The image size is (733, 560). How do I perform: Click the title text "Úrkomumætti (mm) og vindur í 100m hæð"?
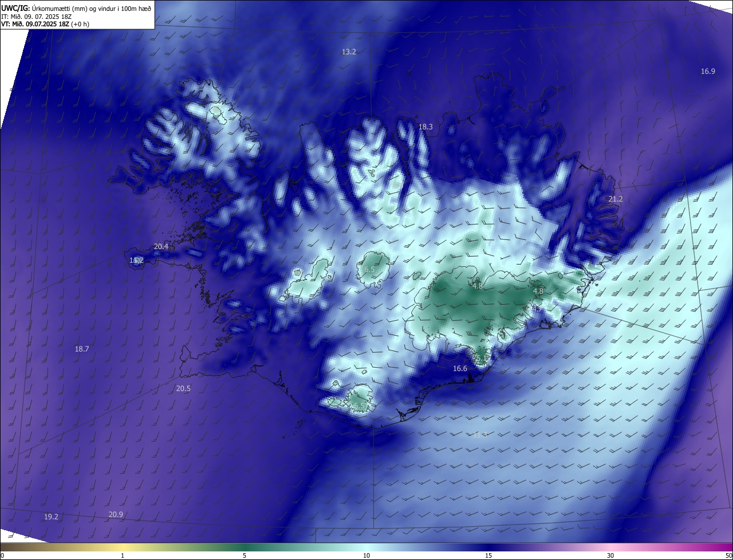[x=91, y=8]
